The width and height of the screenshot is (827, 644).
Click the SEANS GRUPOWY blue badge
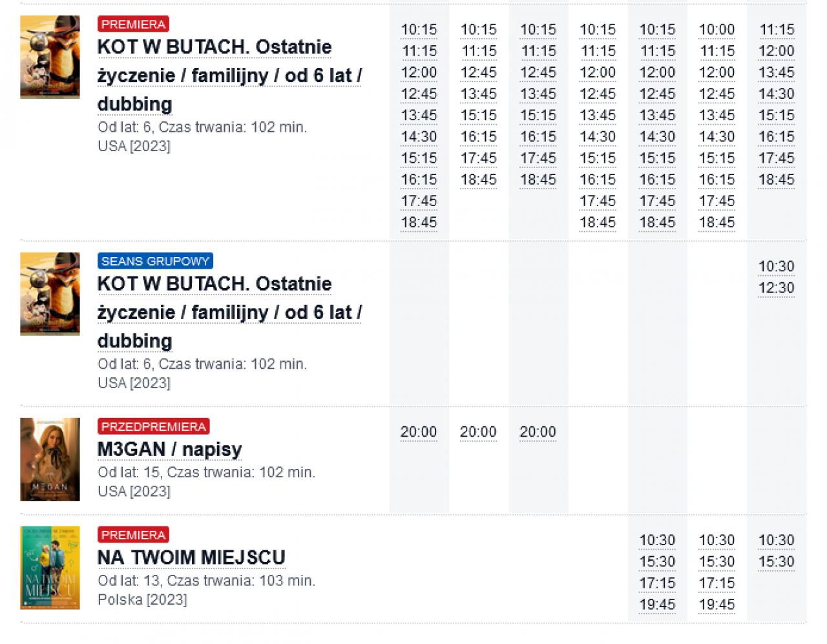(x=155, y=261)
